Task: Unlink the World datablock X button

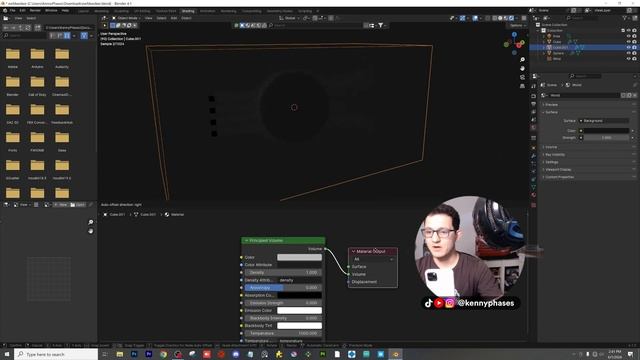Action: pos(635,95)
